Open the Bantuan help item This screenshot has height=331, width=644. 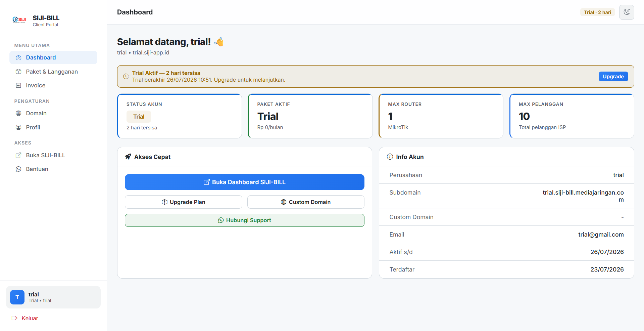[x=53, y=169]
